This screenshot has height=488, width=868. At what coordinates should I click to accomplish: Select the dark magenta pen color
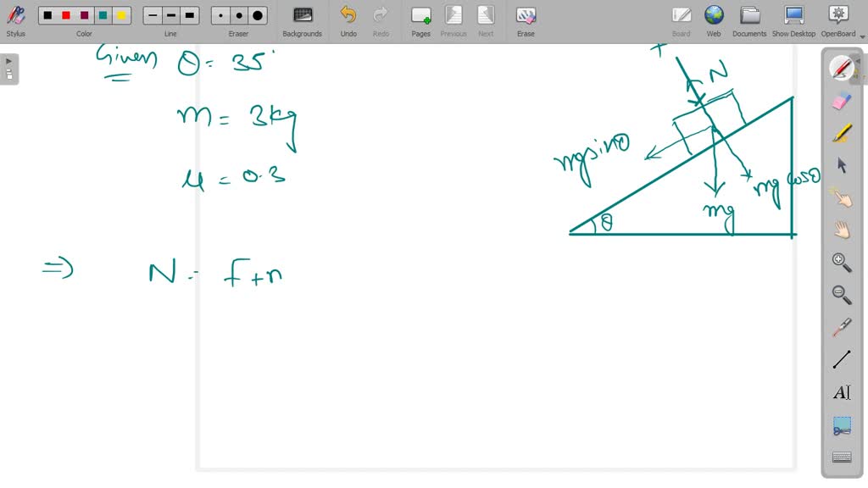click(x=84, y=15)
